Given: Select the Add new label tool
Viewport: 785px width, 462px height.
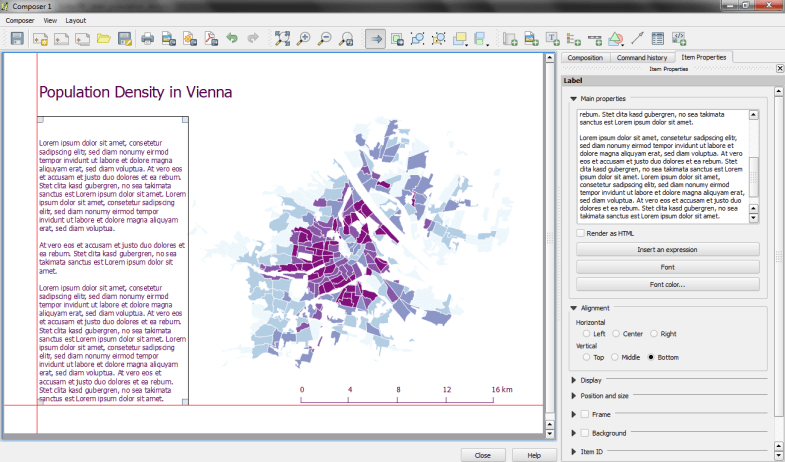Looking at the screenshot, I should click(x=553, y=39).
